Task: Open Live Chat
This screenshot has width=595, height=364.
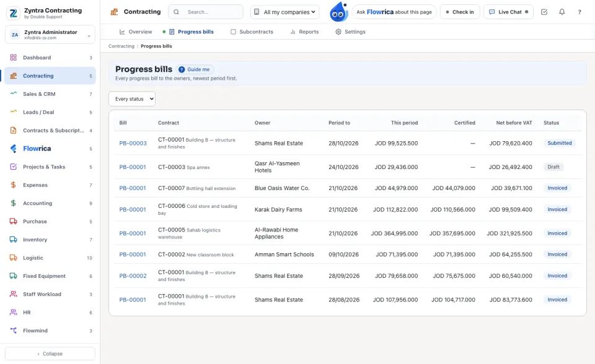Action: tap(508, 12)
